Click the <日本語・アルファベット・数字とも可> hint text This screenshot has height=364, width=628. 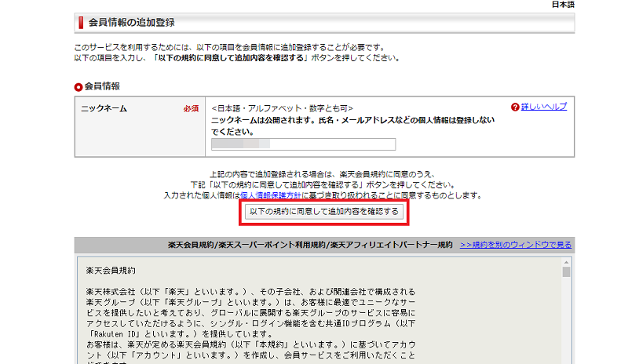283,107
